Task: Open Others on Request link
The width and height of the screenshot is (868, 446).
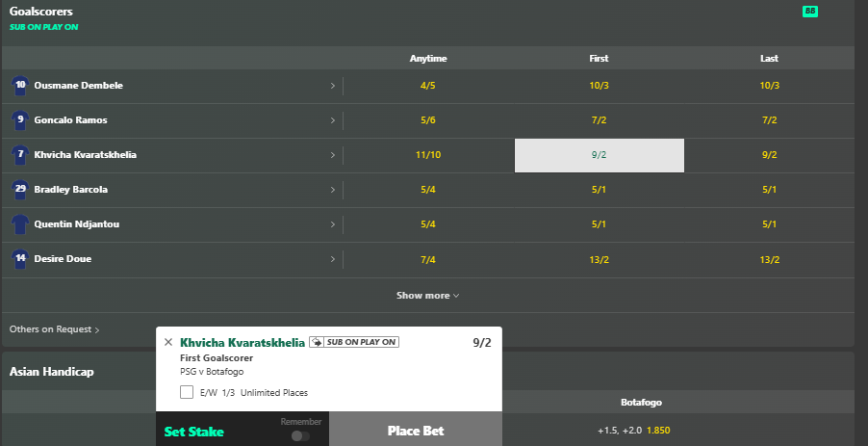Action: point(54,329)
